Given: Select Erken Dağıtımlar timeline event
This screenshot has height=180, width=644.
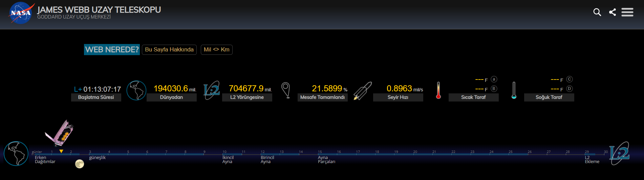Looking at the screenshot, I should (x=45, y=160).
